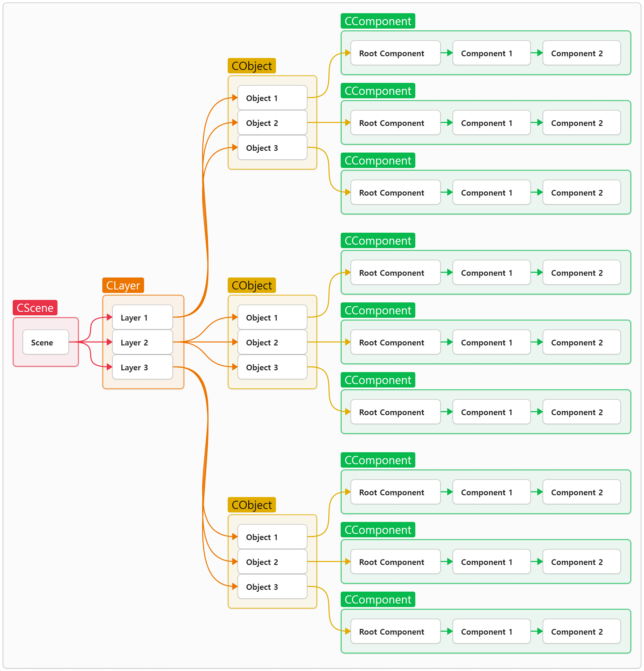Select Object 2 in the middle CObject group
Screen dimensions: 644x671
[x=272, y=342]
